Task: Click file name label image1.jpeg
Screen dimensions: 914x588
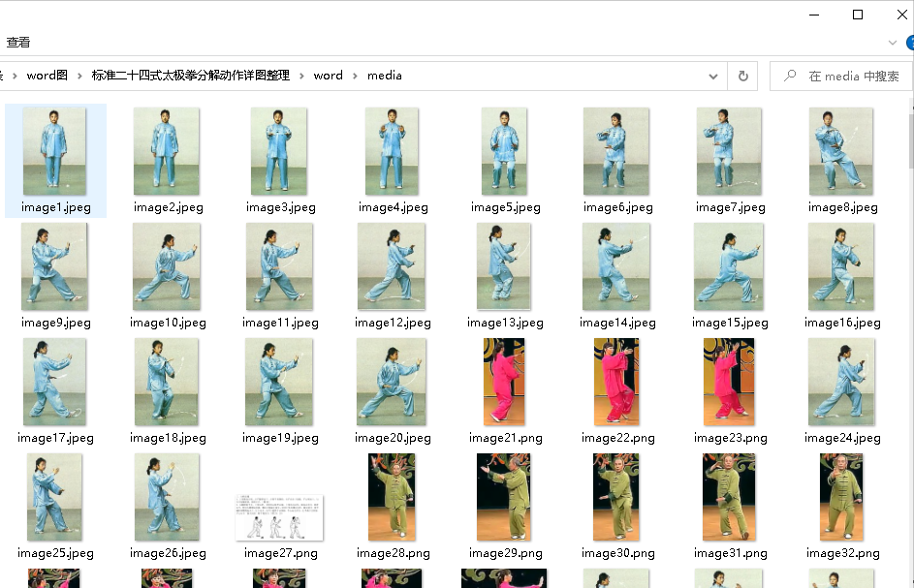Action: (x=56, y=207)
